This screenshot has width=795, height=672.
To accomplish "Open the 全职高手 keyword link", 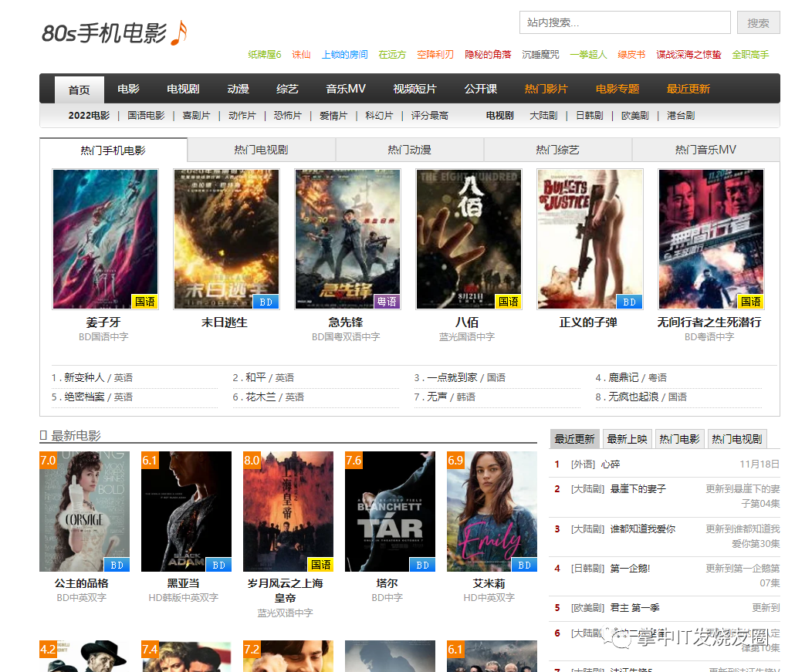I will (750, 54).
